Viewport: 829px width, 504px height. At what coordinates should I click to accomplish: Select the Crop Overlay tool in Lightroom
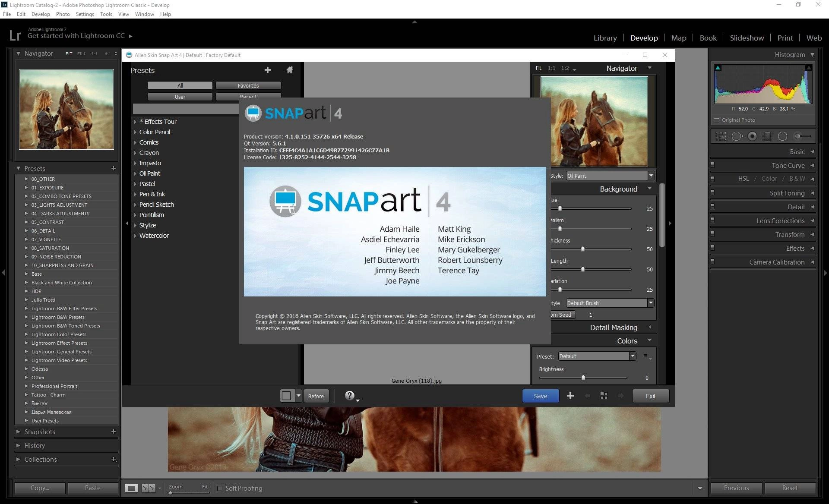click(x=721, y=136)
